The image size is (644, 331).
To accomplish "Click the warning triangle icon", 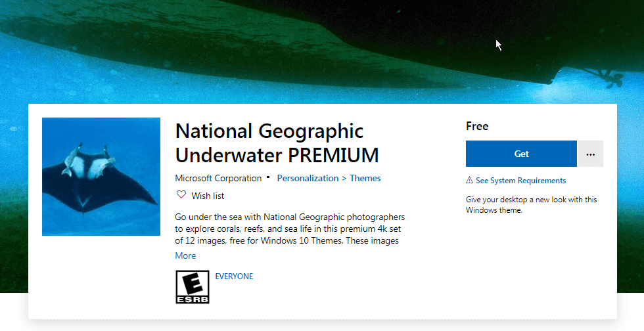I will coord(469,181).
